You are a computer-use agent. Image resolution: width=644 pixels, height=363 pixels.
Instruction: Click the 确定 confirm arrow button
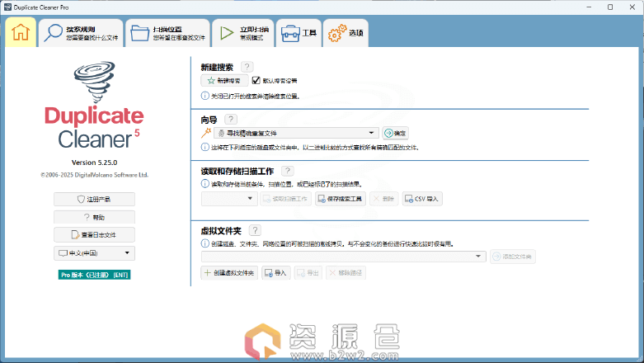(x=395, y=133)
